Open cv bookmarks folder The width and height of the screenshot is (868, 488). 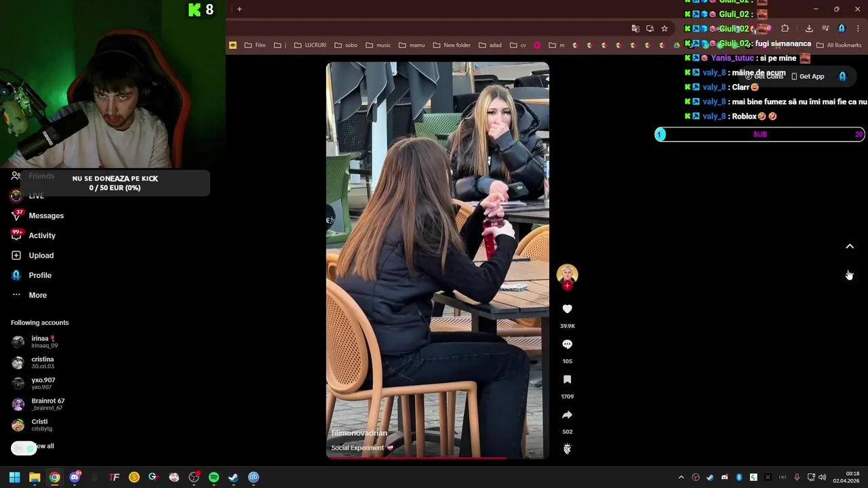coord(517,45)
